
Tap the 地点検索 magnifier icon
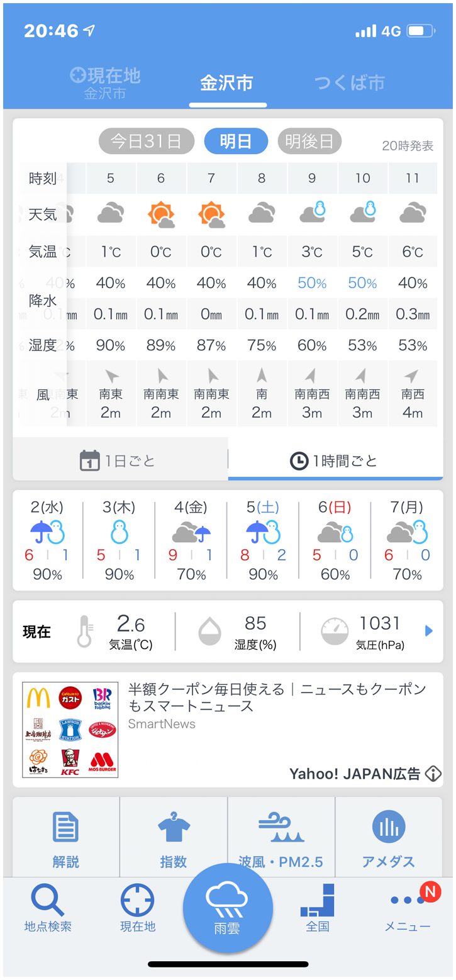(47, 901)
